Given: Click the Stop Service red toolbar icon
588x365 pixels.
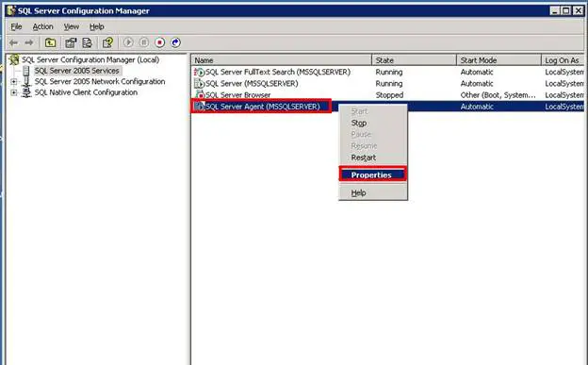Looking at the screenshot, I should (x=160, y=42).
